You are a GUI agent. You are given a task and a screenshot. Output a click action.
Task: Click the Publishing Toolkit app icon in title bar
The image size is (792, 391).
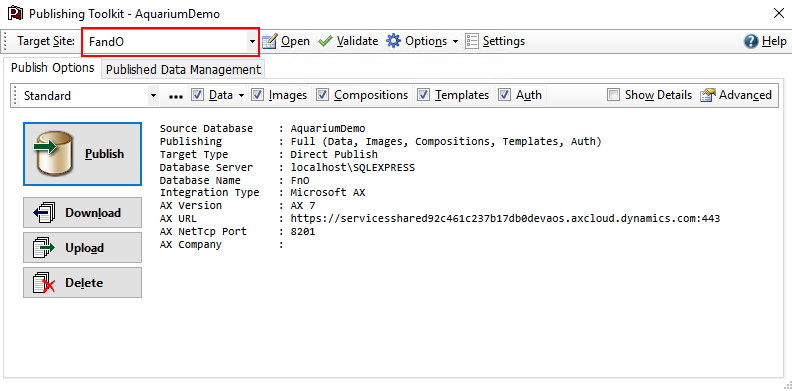[16, 13]
